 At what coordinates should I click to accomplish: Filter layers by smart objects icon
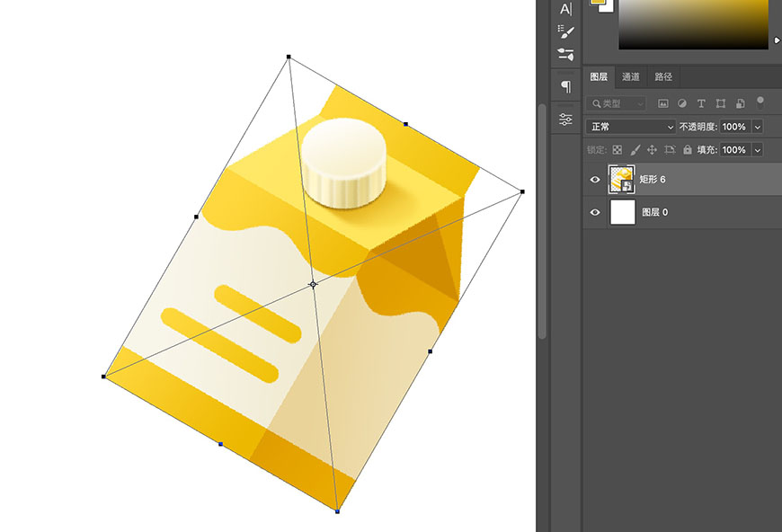point(741,103)
